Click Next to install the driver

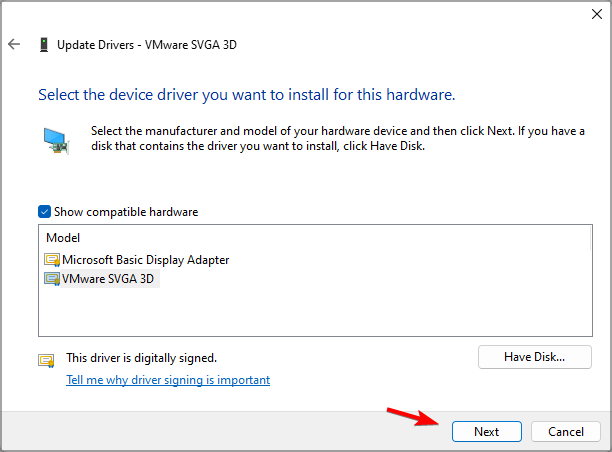click(486, 432)
